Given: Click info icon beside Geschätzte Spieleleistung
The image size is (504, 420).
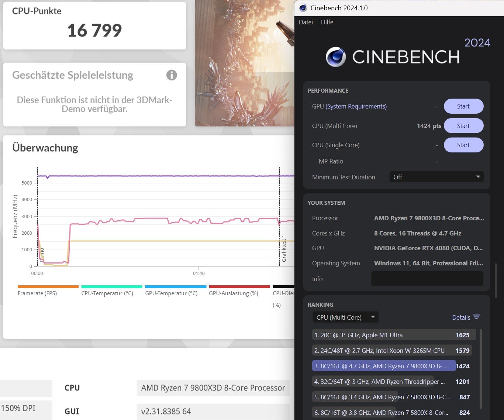Looking at the screenshot, I should coord(172,75).
